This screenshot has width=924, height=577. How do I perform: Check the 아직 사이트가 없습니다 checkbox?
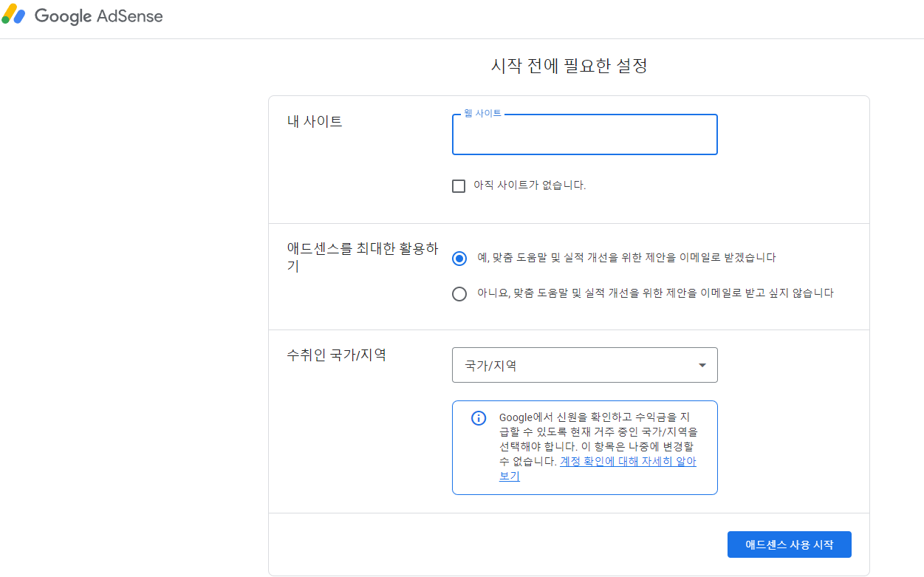(459, 186)
